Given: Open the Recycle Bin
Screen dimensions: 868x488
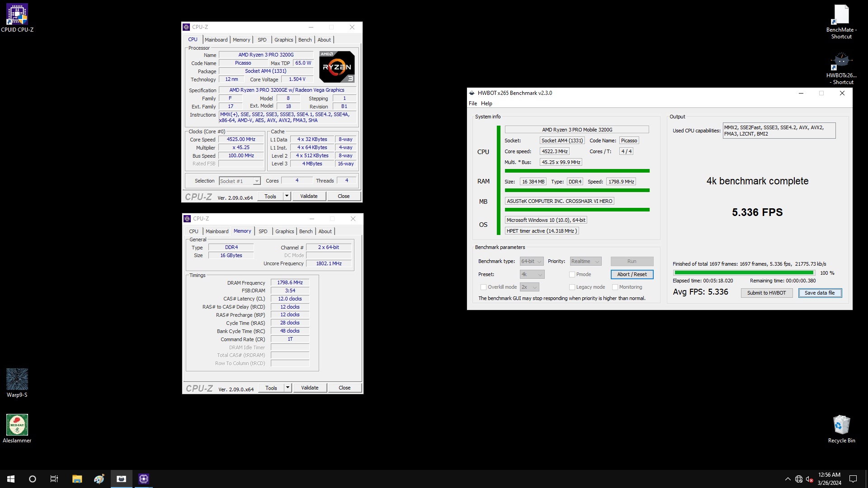Looking at the screenshot, I should pos(841,429).
